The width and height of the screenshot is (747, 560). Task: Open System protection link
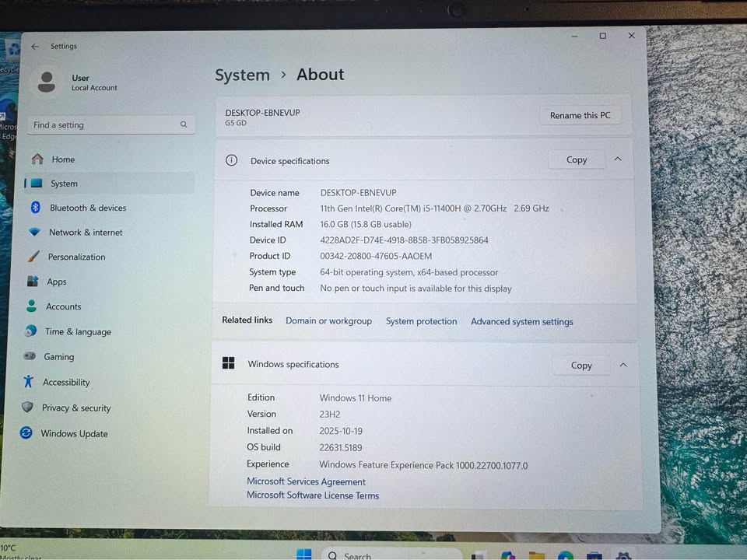tap(421, 321)
